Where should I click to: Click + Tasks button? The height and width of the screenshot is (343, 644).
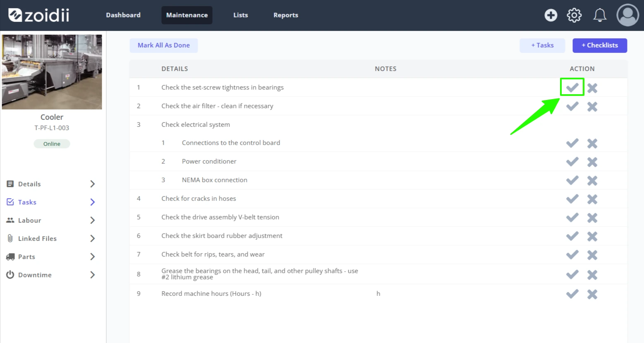click(542, 45)
